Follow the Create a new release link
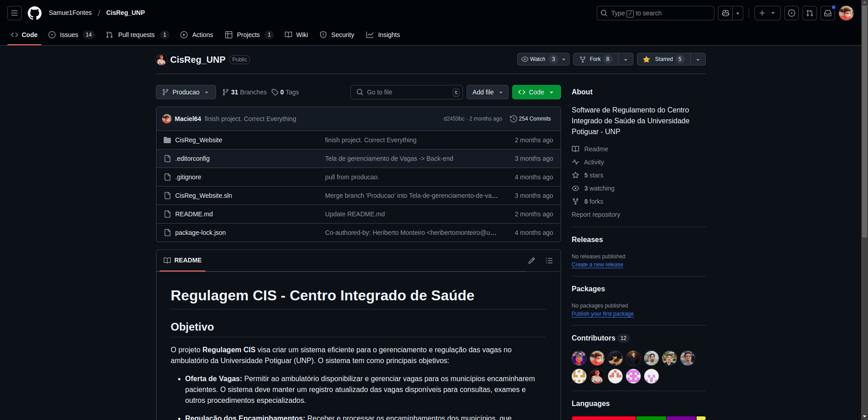Screen dimensions: 868x420 coord(597,265)
